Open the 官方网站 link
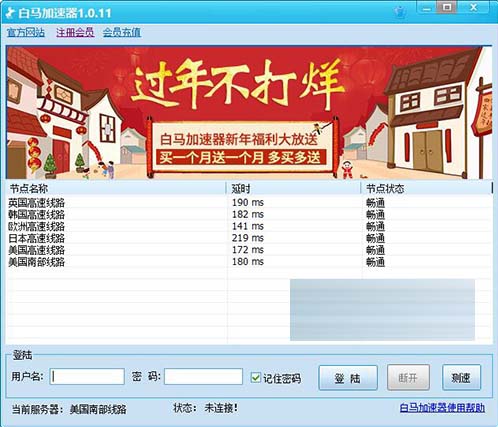 tap(26, 32)
